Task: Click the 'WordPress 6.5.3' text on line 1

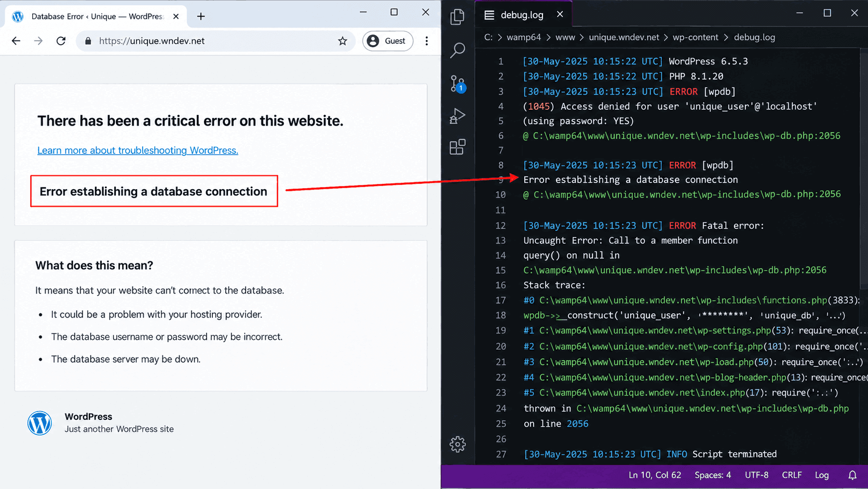Action: 708,61
